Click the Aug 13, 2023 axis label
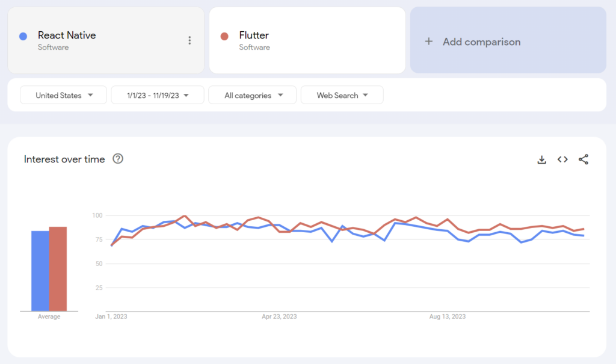This screenshot has width=616, height=364. [448, 316]
